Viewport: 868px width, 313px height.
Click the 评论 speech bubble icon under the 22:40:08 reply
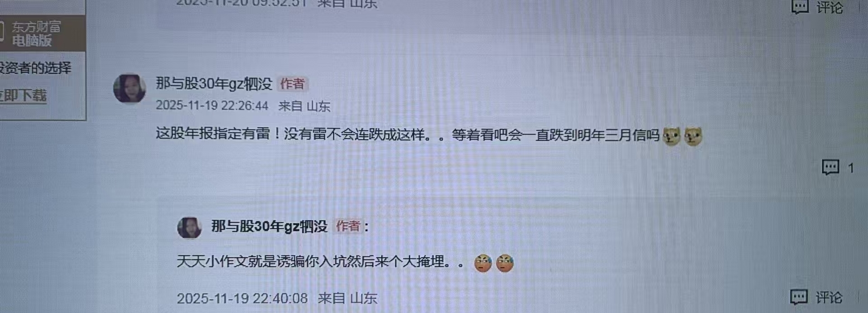[799, 297]
